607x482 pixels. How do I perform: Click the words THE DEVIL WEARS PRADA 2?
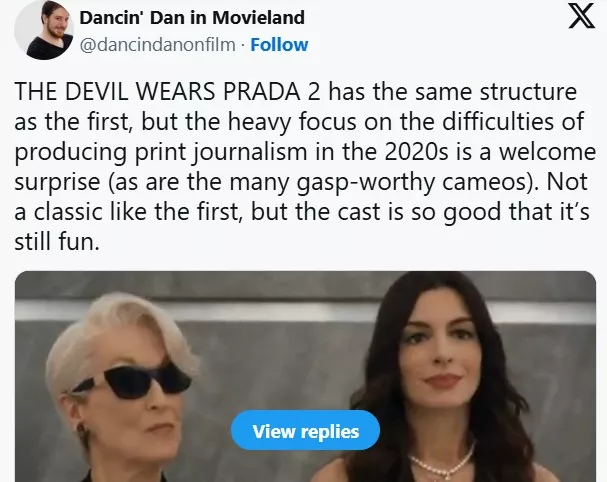[x=168, y=92]
